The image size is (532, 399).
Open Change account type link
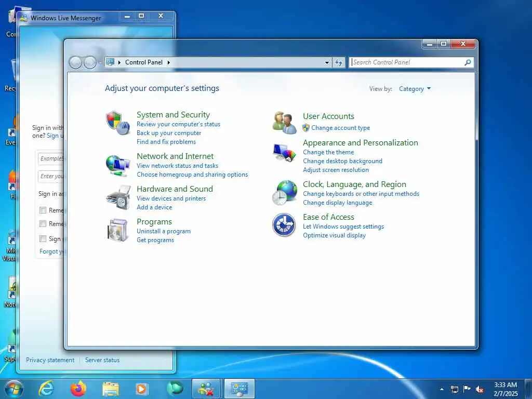click(341, 128)
